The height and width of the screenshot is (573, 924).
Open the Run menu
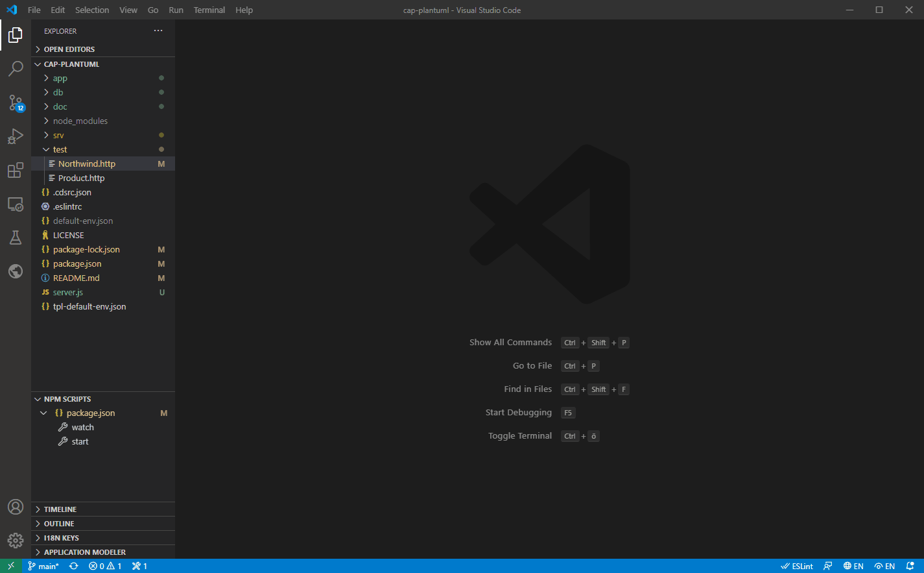pyautogui.click(x=176, y=10)
